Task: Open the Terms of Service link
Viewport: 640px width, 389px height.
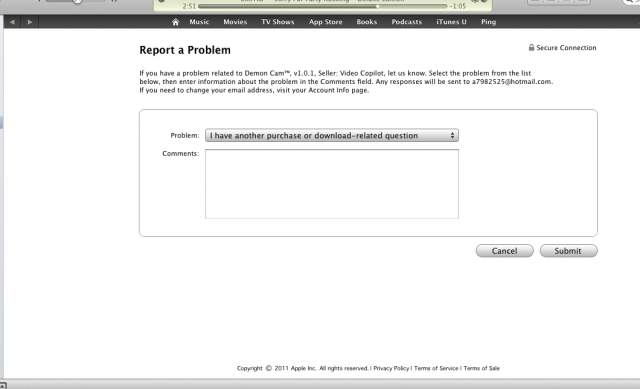Action: (436, 368)
